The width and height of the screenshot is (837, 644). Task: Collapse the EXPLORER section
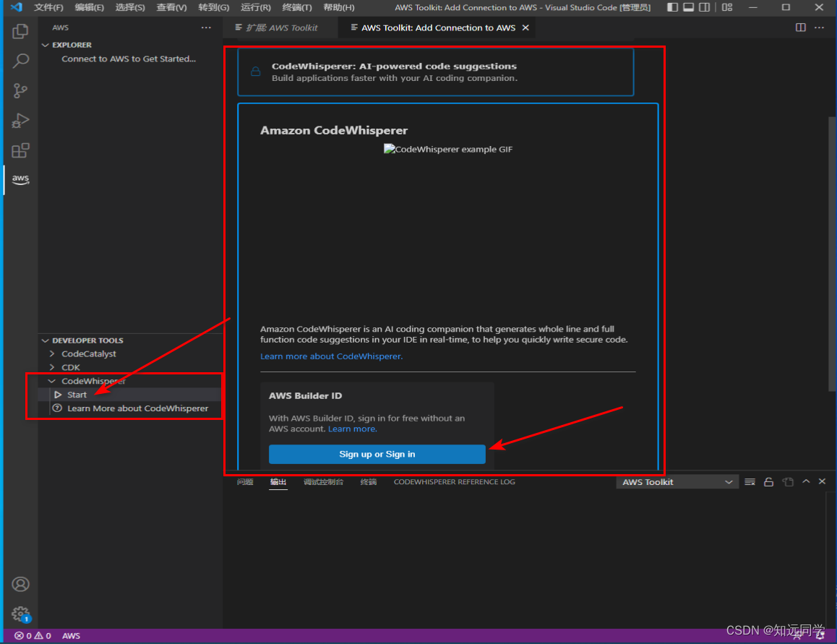(46, 45)
